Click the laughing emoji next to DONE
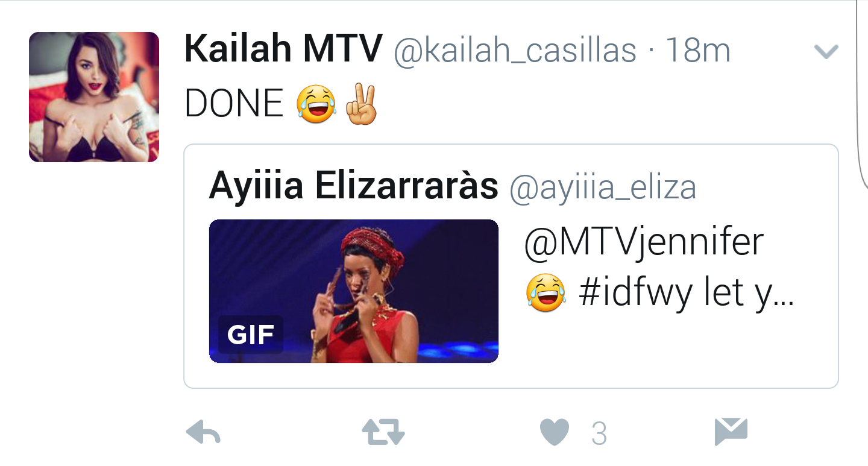This screenshot has width=868, height=466. tap(316, 104)
